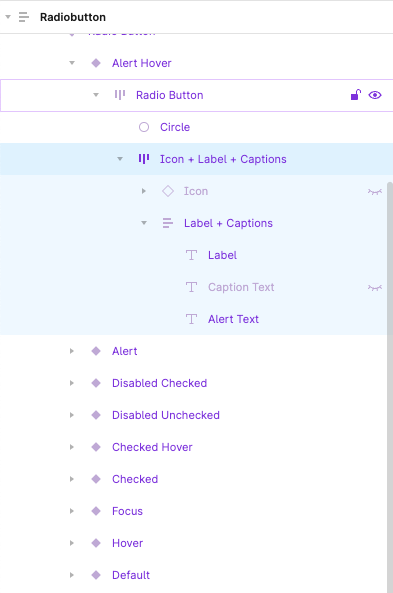Select the Checked Hover variant name
The width and height of the screenshot is (393, 593).
(152, 447)
